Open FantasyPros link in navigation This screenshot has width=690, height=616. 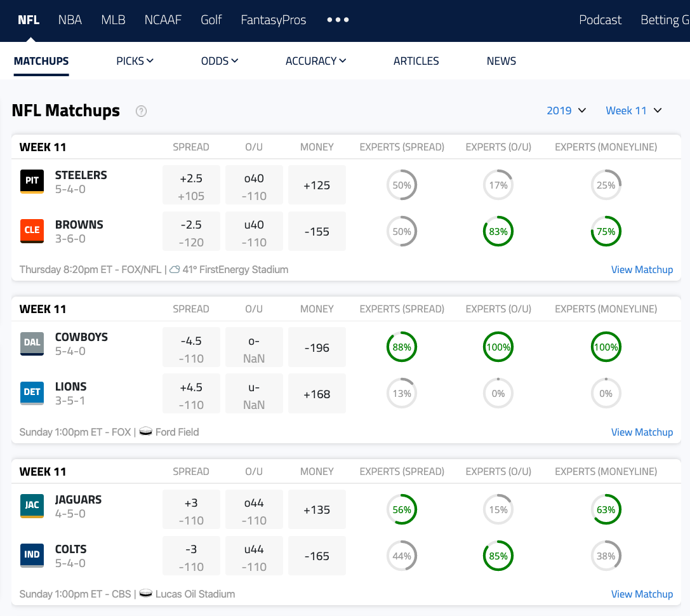coord(274,20)
